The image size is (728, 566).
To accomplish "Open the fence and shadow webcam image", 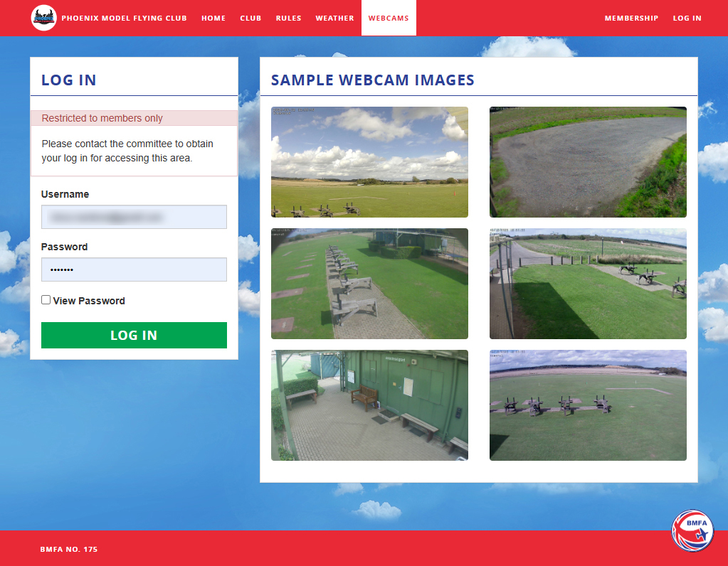I will [588, 284].
